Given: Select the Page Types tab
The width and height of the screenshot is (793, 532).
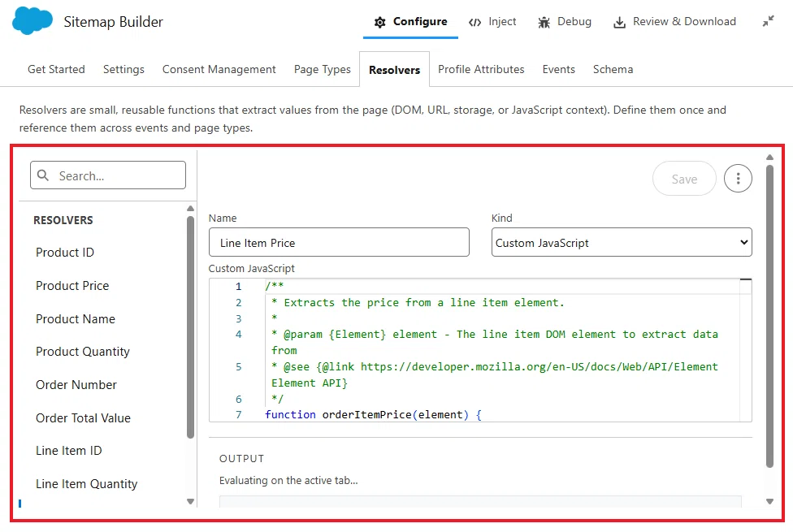Looking at the screenshot, I should 322,69.
